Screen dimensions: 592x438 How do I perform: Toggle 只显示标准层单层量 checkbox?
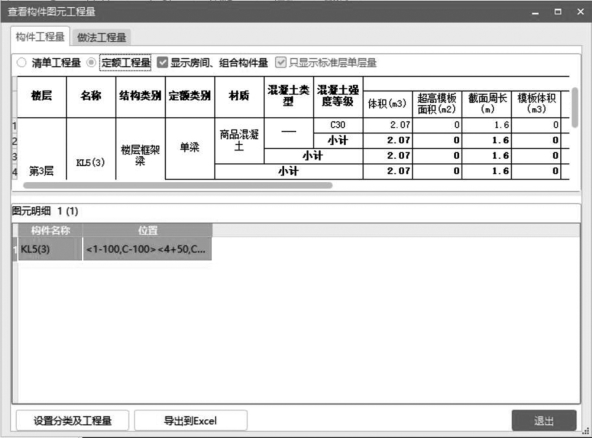point(281,62)
